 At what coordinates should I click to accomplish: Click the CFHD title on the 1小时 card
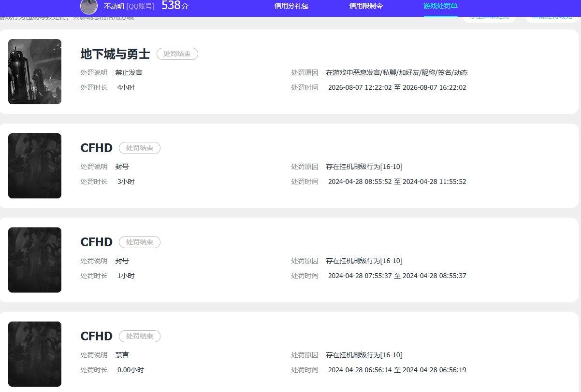97,242
